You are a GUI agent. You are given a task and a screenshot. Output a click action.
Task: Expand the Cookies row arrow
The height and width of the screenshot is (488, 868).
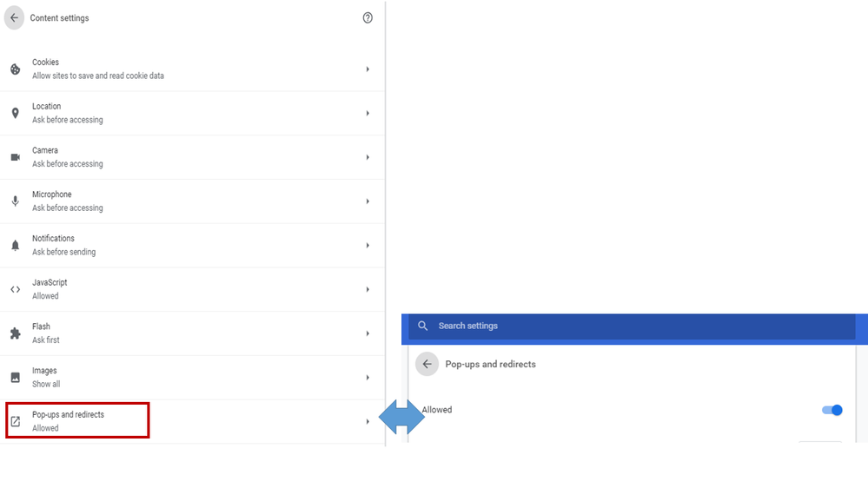[368, 69]
